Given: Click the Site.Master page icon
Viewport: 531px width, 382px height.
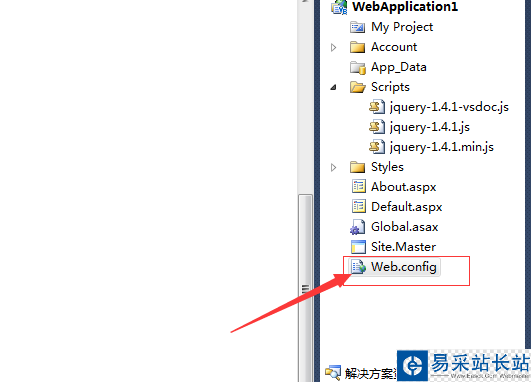Looking at the screenshot, I should pos(358,247).
